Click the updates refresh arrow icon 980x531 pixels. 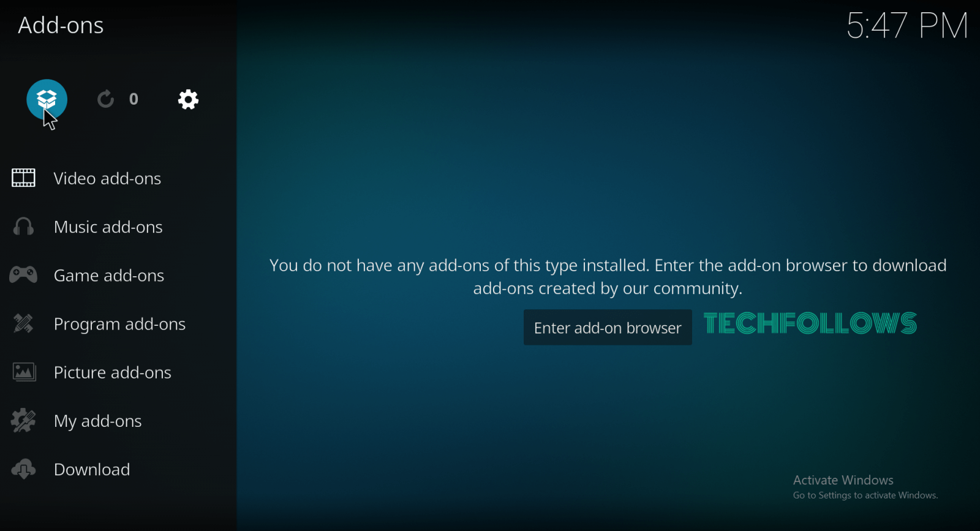pyautogui.click(x=105, y=99)
